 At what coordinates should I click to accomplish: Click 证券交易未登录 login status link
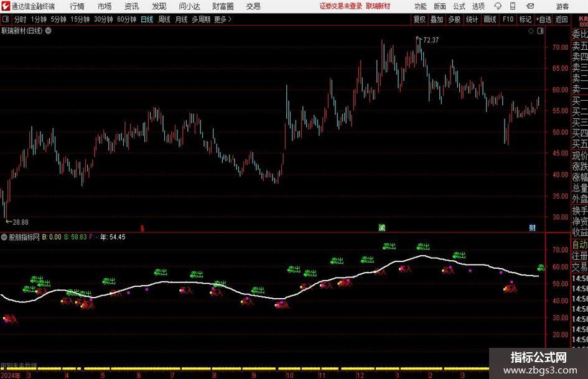point(341,6)
